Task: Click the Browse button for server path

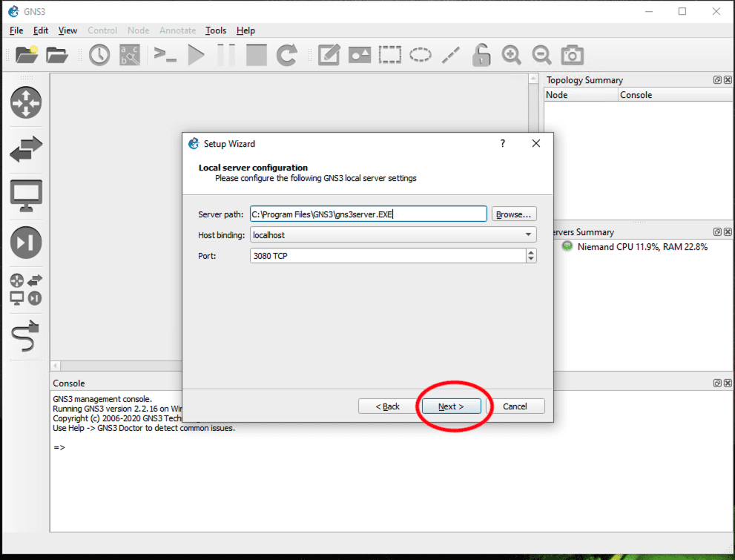Action: coord(513,214)
